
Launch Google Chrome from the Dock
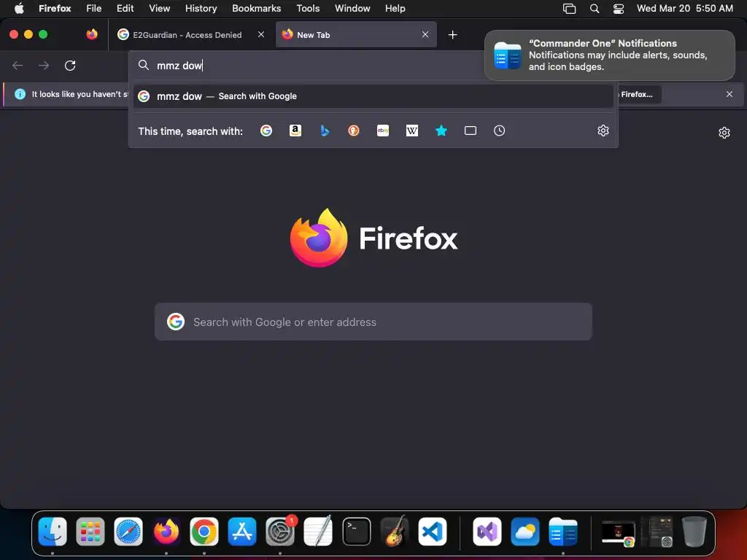click(x=204, y=532)
